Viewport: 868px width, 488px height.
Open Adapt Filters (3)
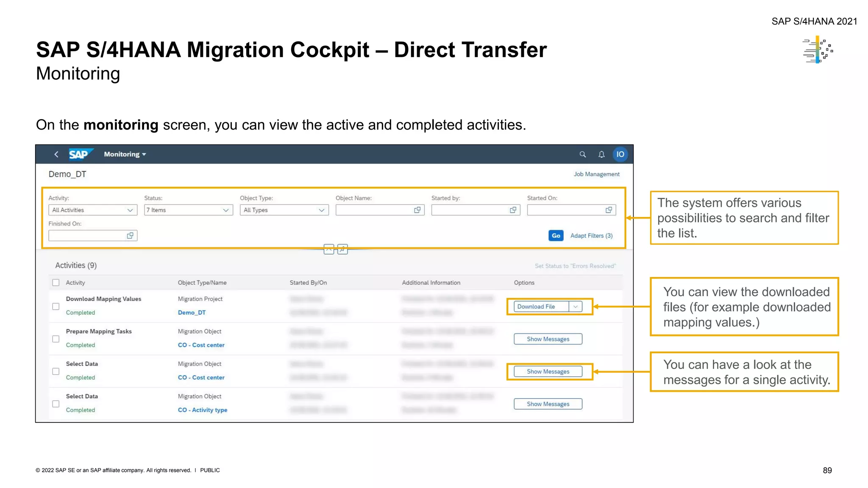pyautogui.click(x=591, y=236)
